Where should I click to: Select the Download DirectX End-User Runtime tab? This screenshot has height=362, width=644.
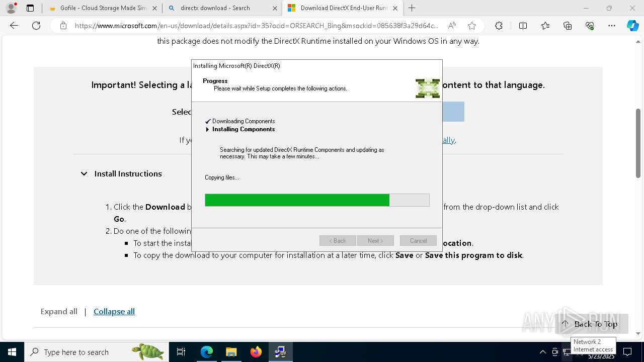coord(343,8)
